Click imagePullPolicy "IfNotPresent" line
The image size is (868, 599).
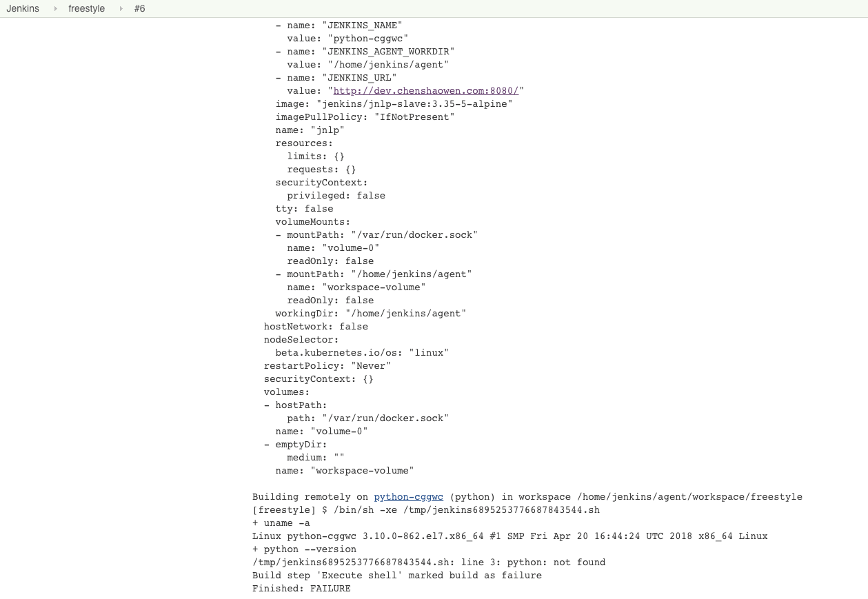[x=365, y=116]
